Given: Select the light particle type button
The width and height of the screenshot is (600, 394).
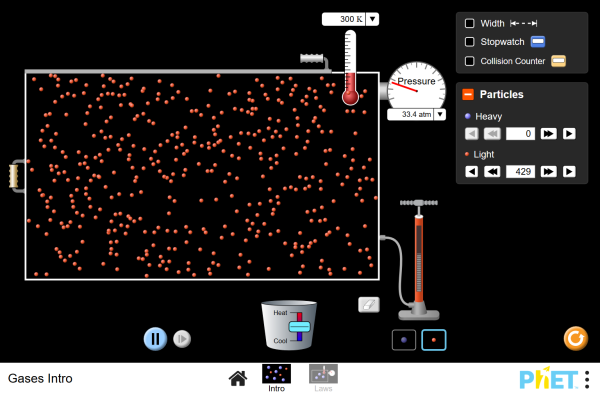Looking at the screenshot, I should [434, 340].
